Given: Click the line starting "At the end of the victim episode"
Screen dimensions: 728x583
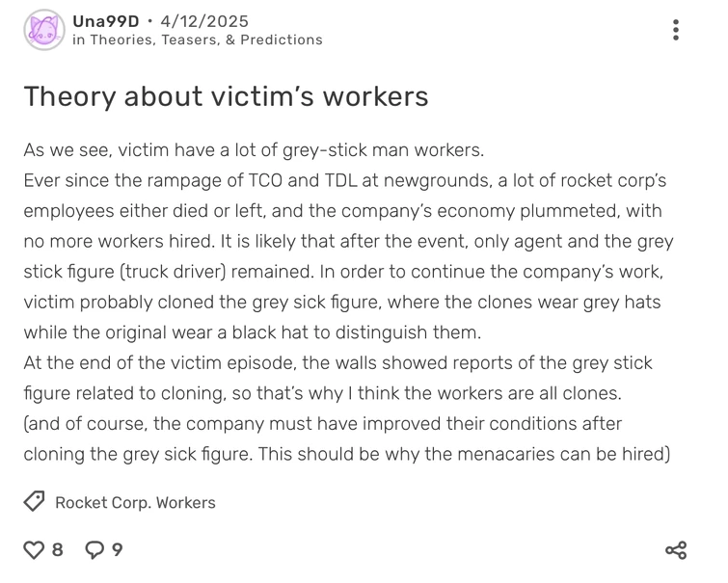Looking at the screenshot, I should (337, 363).
